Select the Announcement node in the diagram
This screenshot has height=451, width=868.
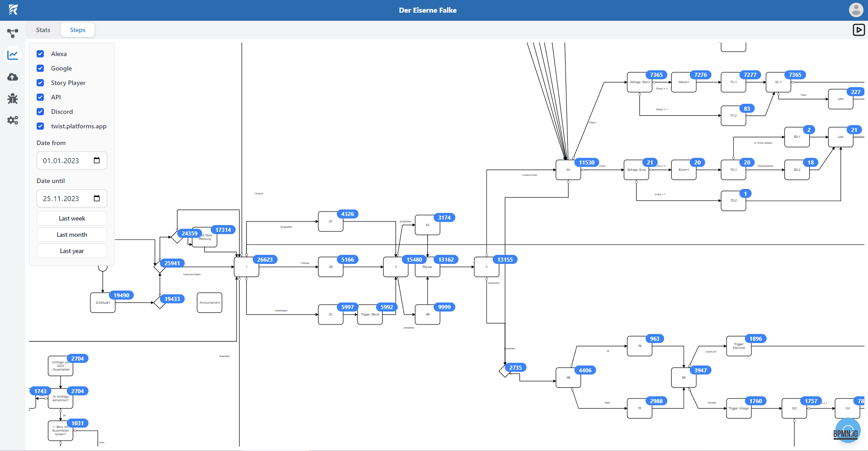(209, 302)
